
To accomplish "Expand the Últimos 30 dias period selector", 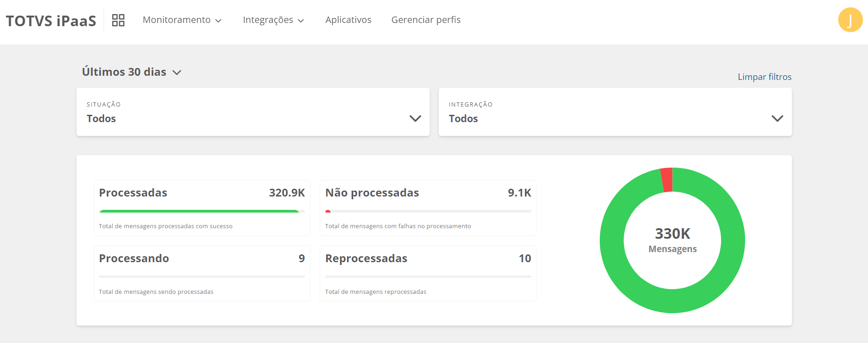I will [x=132, y=72].
